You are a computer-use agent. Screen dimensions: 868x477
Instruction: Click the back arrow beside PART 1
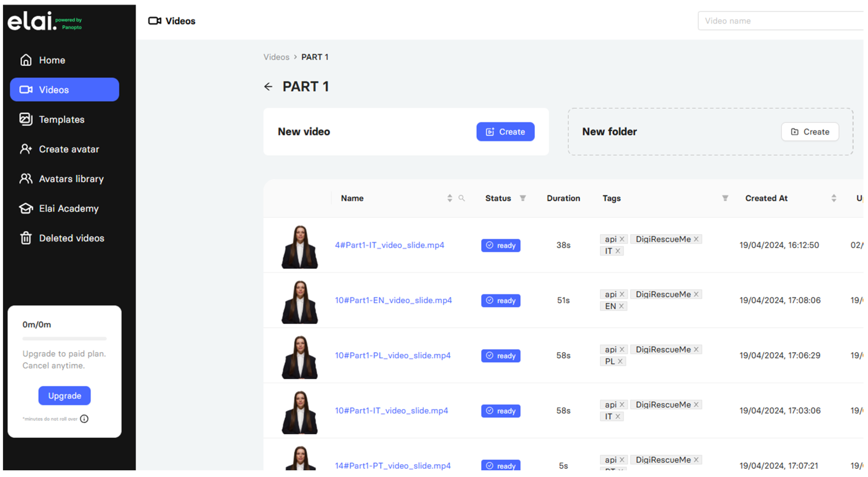pos(268,87)
